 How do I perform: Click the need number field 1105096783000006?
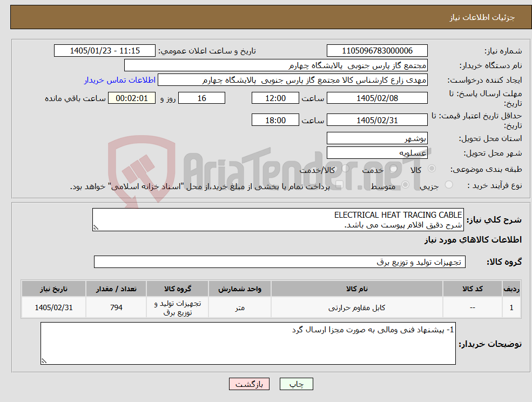pyautogui.click(x=377, y=51)
